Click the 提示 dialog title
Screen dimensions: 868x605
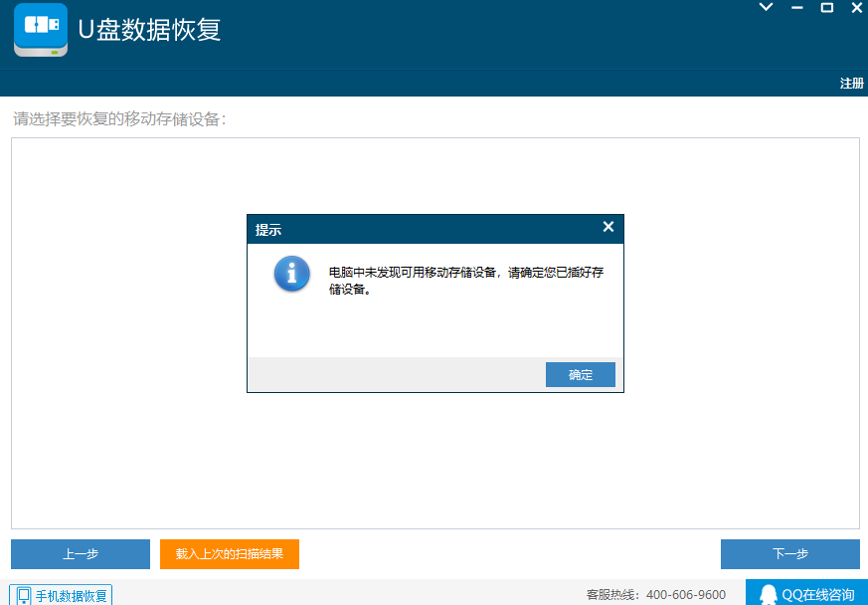267,230
